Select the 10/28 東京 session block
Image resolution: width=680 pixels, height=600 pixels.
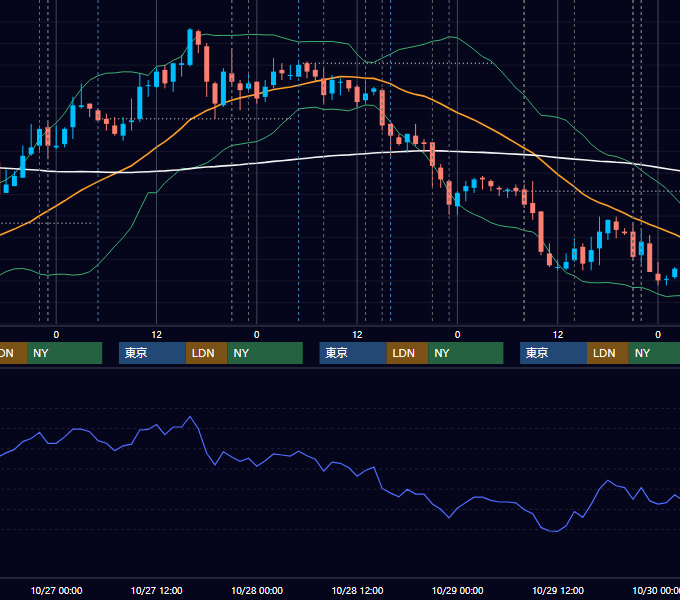click(x=353, y=353)
